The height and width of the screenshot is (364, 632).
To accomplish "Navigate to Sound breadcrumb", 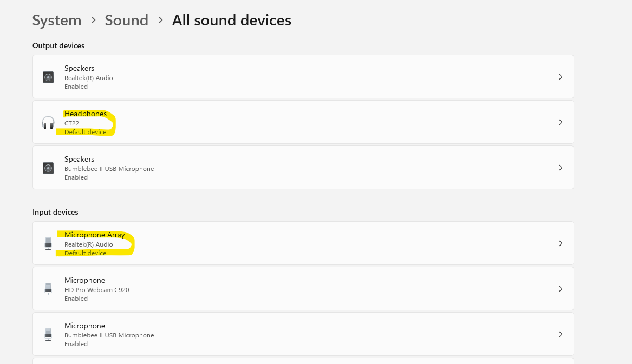I will [x=126, y=21].
